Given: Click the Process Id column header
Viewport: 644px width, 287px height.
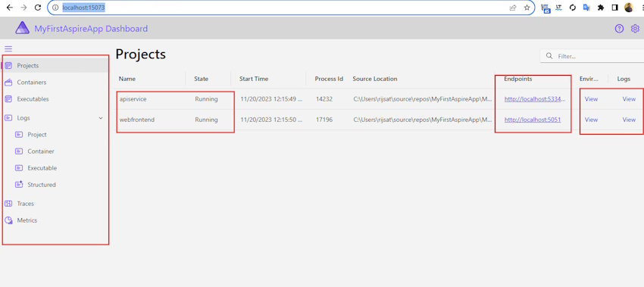Looking at the screenshot, I should 329,79.
